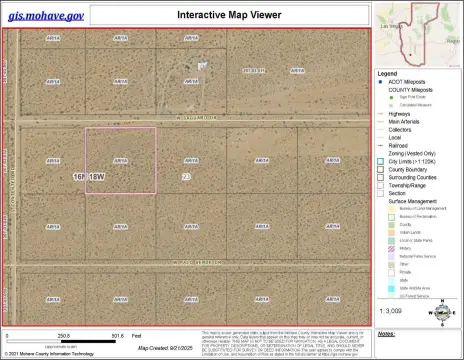Click the Private land swatch
Viewport: 464px width, 360px height.
click(x=391, y=273)
